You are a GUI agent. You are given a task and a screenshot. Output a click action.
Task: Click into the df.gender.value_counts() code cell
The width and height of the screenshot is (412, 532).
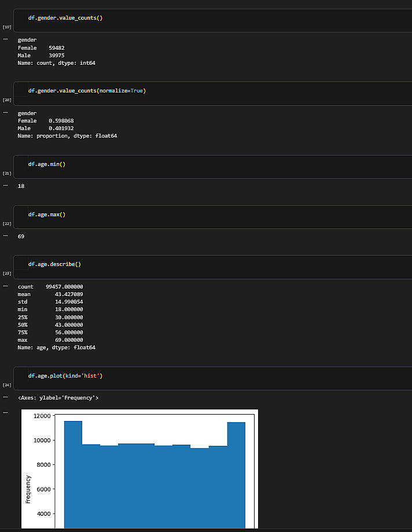(x=212, y=20)
